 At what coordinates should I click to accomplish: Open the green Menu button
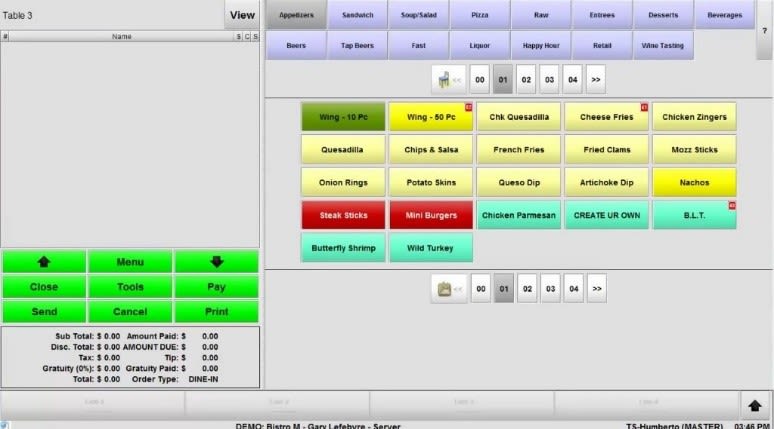pyautogui.click(x=130, y=262)
